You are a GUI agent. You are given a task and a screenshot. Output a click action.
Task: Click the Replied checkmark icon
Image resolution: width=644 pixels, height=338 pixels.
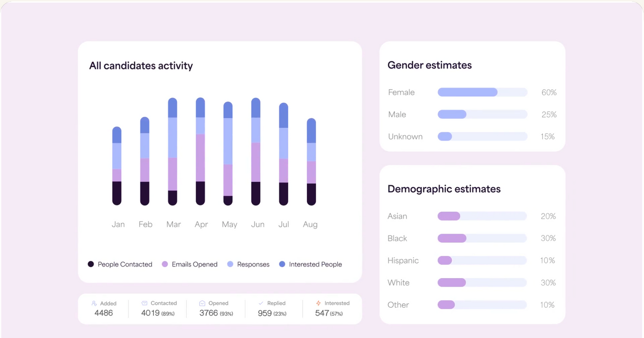tap(261, 303)
